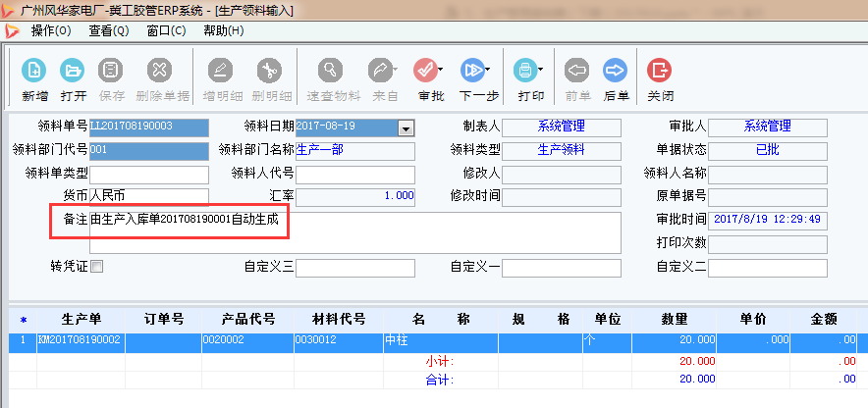Click the 打印 (Print) icon
This screenshot has width=868, height=408.
pyautogui.click(x=525, y=71)
